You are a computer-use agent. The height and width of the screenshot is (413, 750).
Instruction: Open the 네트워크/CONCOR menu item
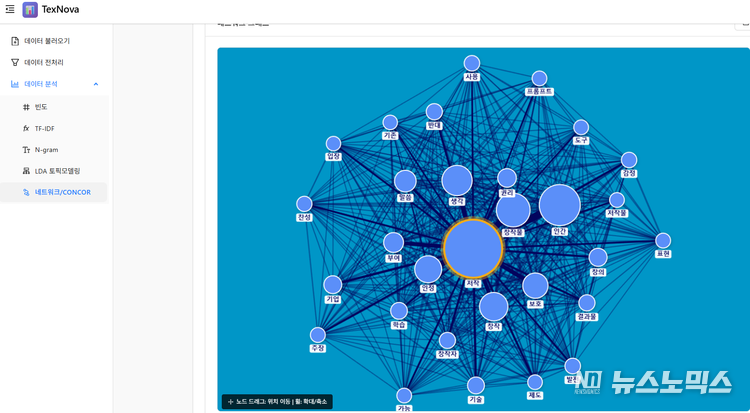tap(62, 192)
